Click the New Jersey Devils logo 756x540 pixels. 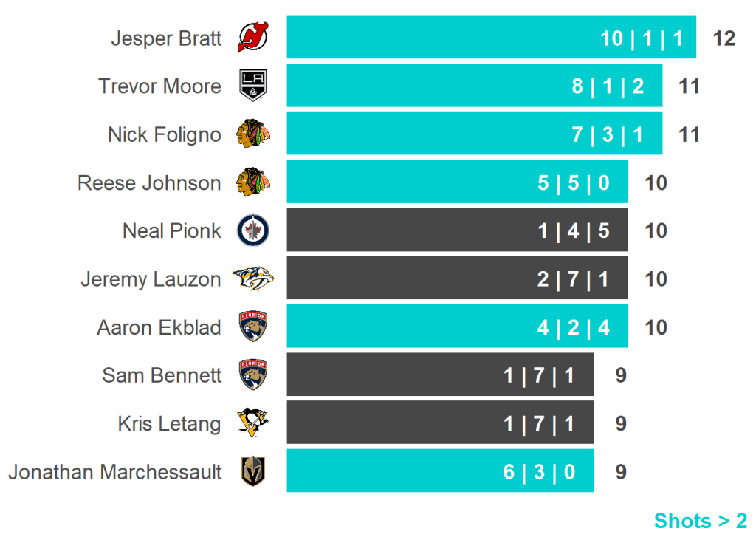pyautogui.click(x=253, y=38)
